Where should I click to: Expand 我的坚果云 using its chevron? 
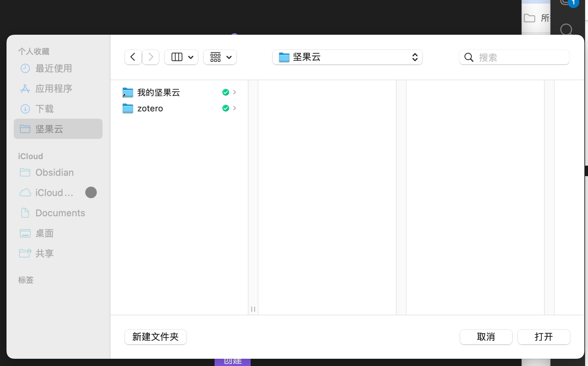pos(234,92)
